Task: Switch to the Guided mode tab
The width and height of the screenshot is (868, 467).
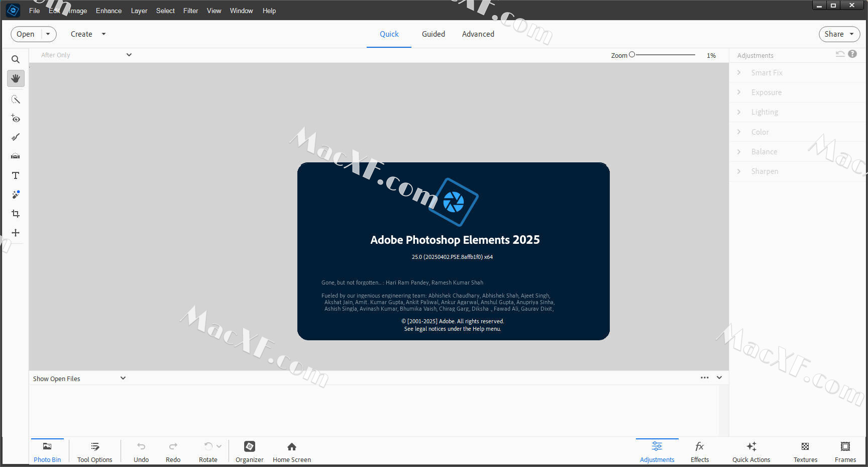Action: tap(433, 34)
